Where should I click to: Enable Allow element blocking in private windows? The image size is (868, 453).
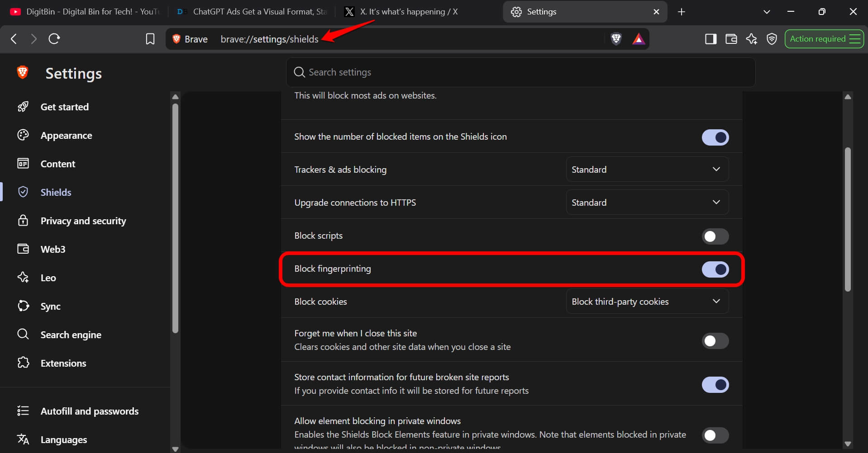715,435
